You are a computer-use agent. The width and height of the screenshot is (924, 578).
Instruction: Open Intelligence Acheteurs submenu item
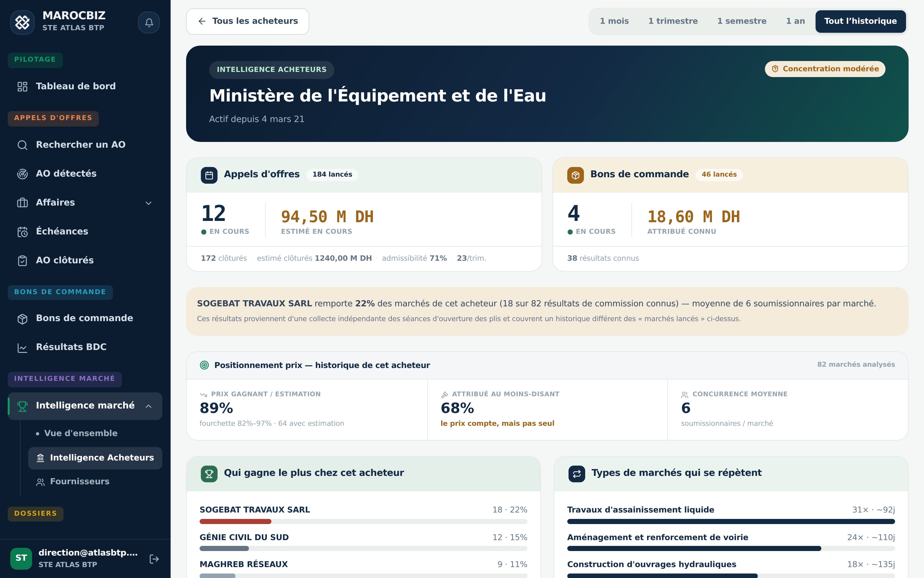click(95, 458)
